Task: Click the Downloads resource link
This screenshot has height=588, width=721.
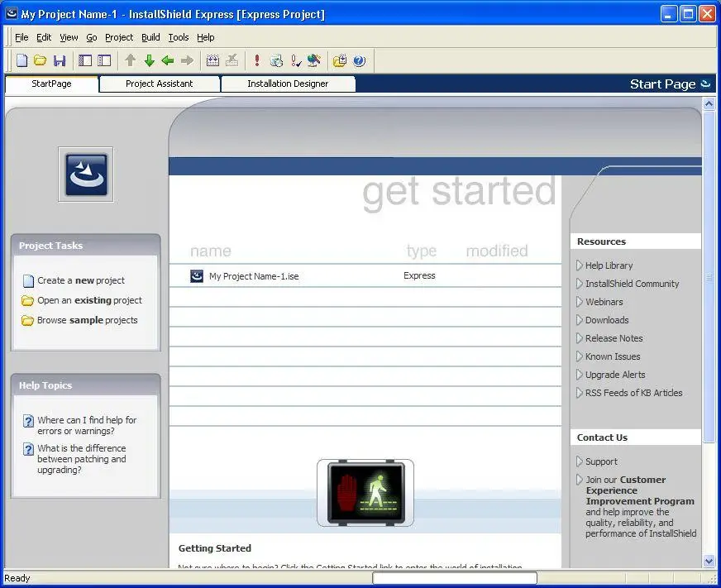Action: pos(607,320)
